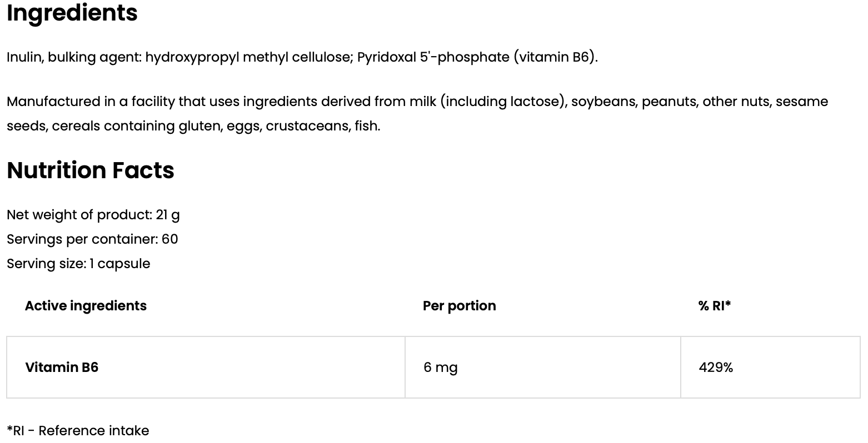The height and width of the screenshot is (443, 868).
Task: Click the 'Vitamin B6' table row label
Action: coord(62,368)
